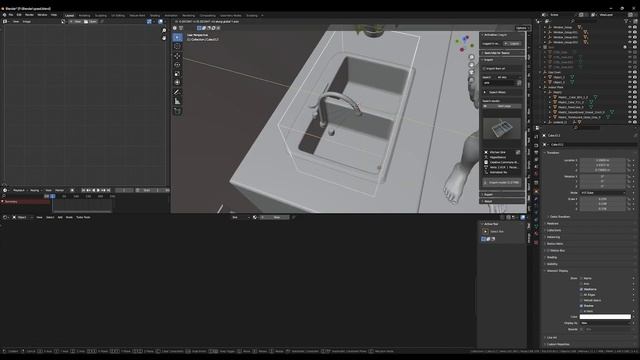The width and height of the screenshot is (640, 360).
Task: Switch to the Geometry Nodes workspace tab
Action: pos(231,16)
